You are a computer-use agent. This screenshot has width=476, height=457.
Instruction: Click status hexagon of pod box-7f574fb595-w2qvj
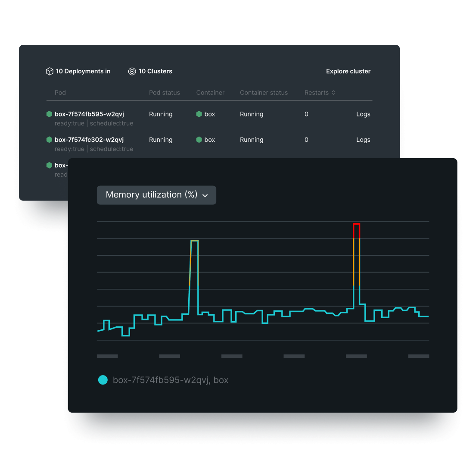[49, 114]
